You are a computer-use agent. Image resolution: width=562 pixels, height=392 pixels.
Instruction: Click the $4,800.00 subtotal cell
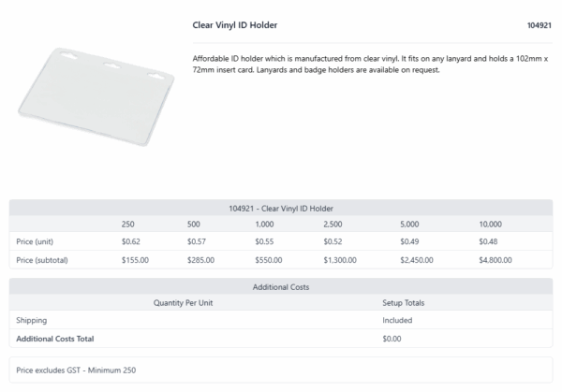(x=495, y=260)
